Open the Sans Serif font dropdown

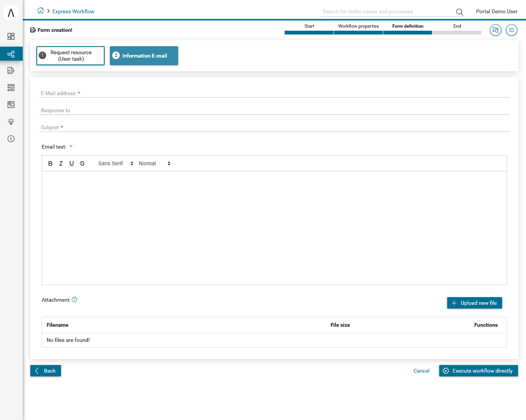[x=115, y=163]
